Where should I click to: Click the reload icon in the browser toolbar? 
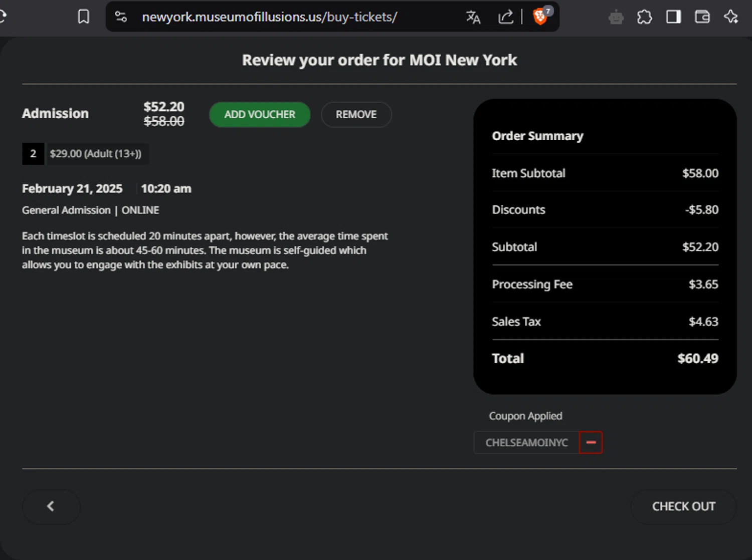tap(3, 17)
